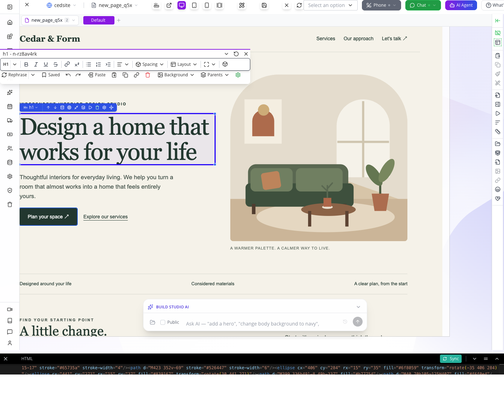
Task: Underline the selected heading text
Action: (46, 64)
